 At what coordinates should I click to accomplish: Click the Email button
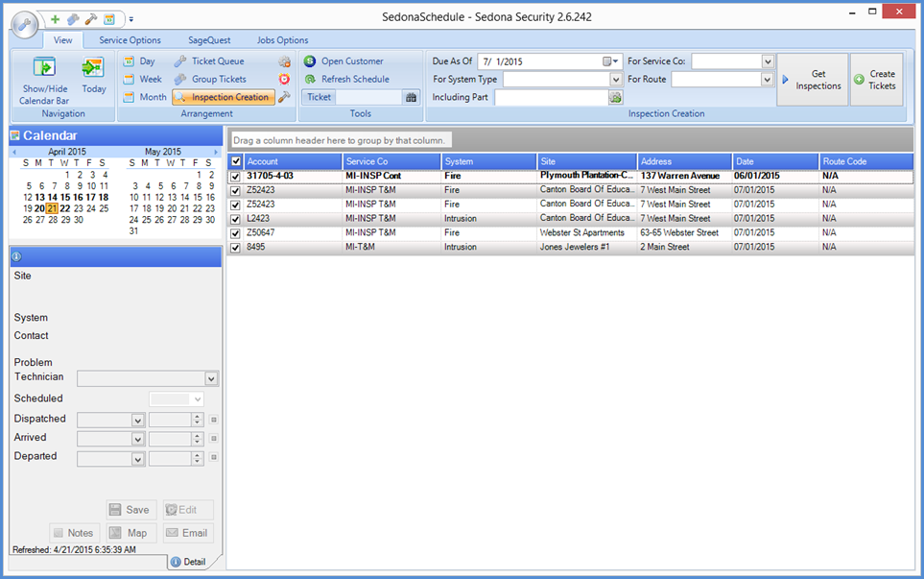[188, 533]
